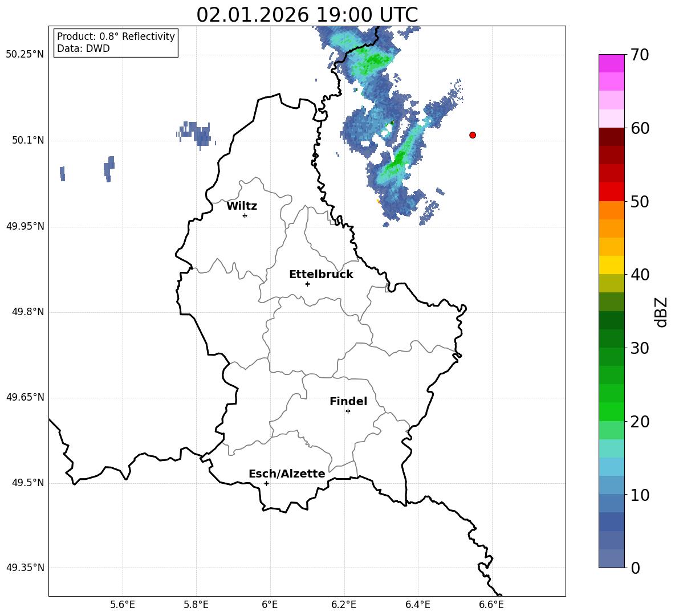The image size is (675, 616).
Task: Click the 50.1°N latitude tick label
Action: click(28, 140)
